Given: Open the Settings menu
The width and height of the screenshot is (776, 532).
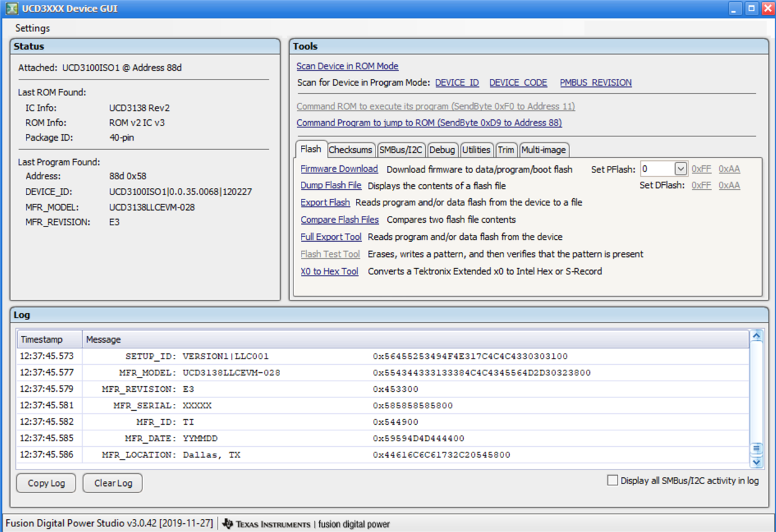Looking at the screenshot, I should [32, 28].
